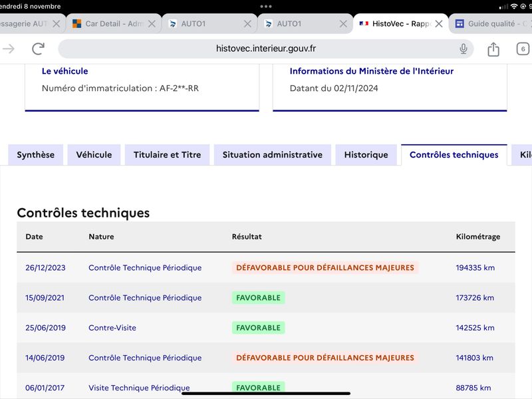Click Visite Technique Périodique entry
The image size is (532, 399).
[x=139, y=388]
